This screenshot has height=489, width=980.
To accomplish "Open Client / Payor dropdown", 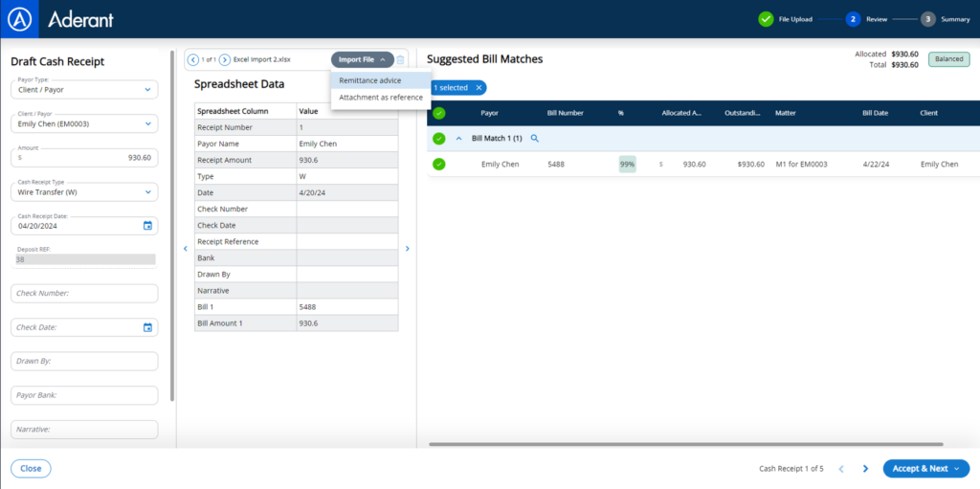I will click(x=84, y=123).
